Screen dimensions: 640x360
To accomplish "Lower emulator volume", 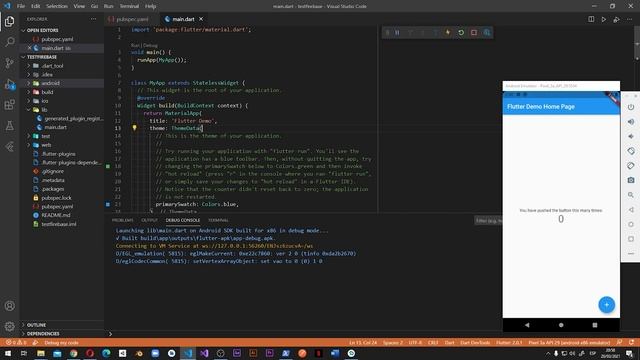I will [x=631, y=136].
